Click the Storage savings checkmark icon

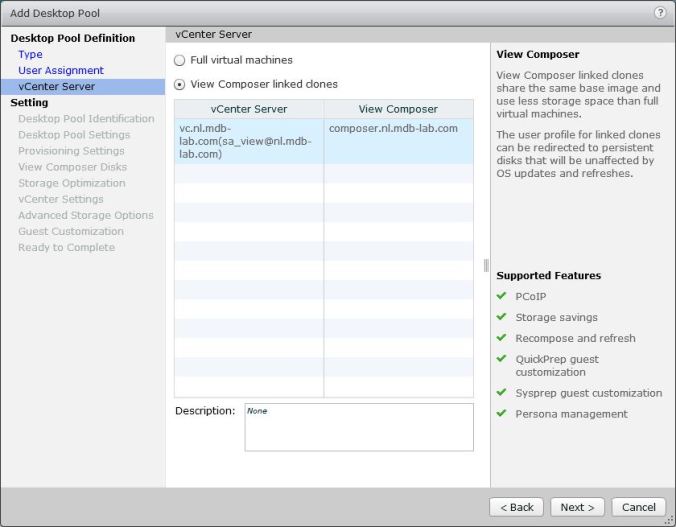(x=502, y=317)
